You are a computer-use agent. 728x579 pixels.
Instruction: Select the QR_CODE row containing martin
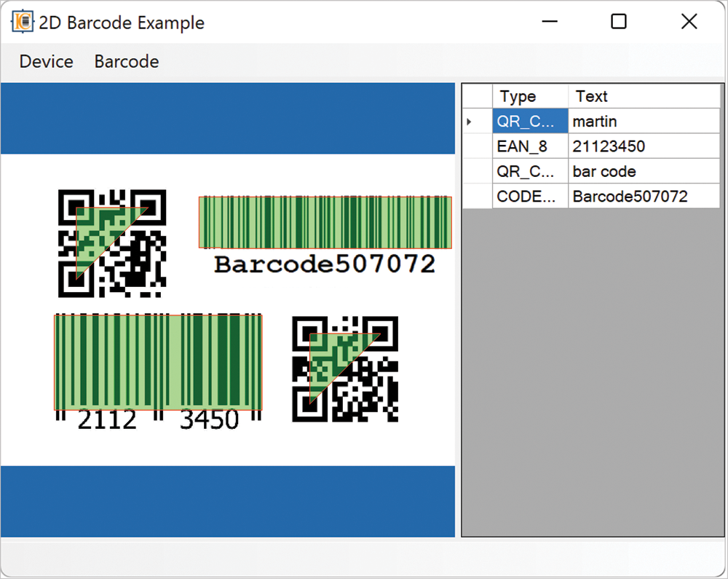pos(531,121)
